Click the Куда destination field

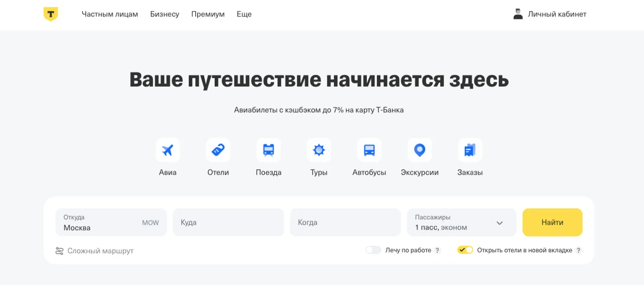228,223
